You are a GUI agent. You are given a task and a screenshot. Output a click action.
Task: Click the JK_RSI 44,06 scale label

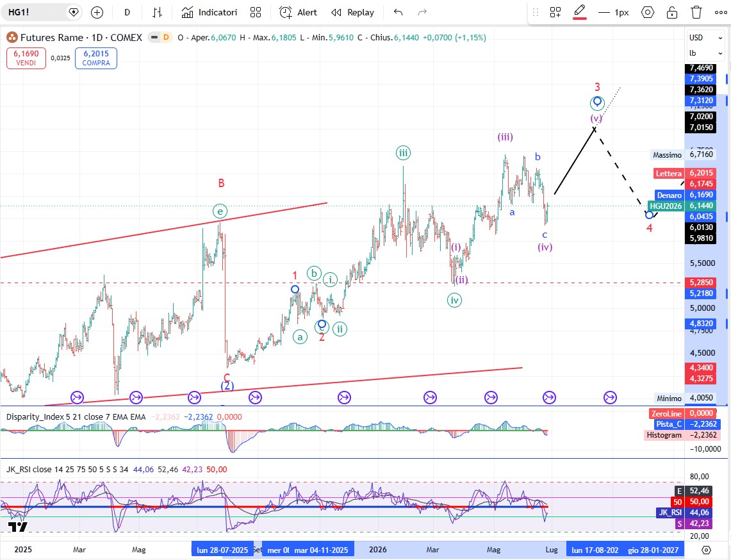pos(684,513)
